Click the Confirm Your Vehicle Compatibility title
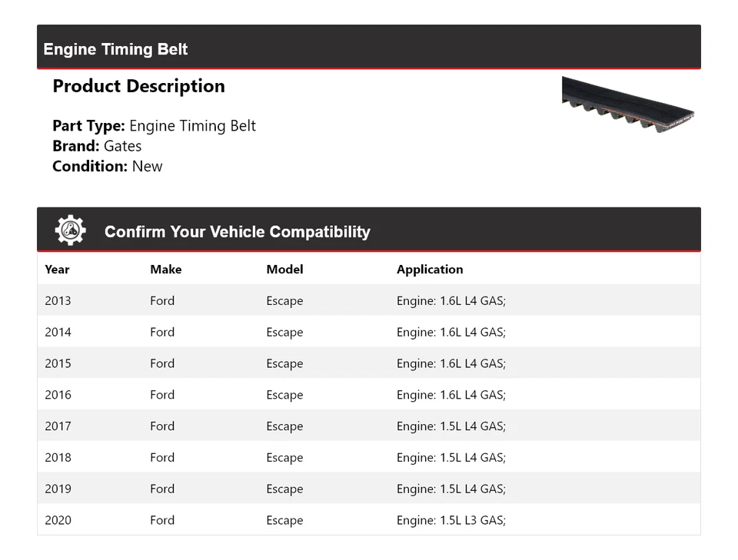Viewport: 738px width, 560px height. coord(237,232)
